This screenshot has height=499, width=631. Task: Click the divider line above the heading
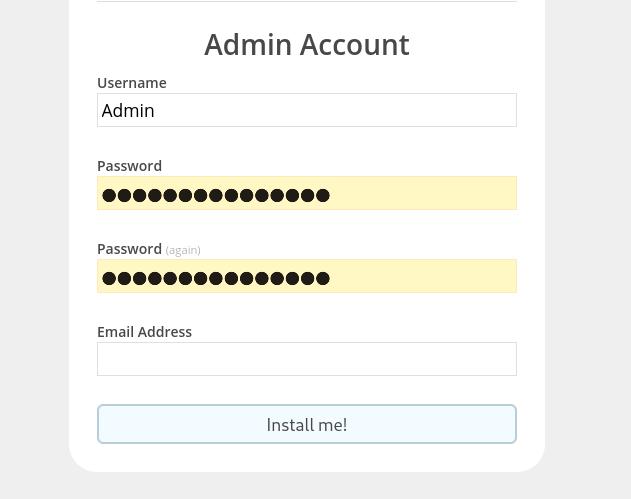tap(306, 1)
